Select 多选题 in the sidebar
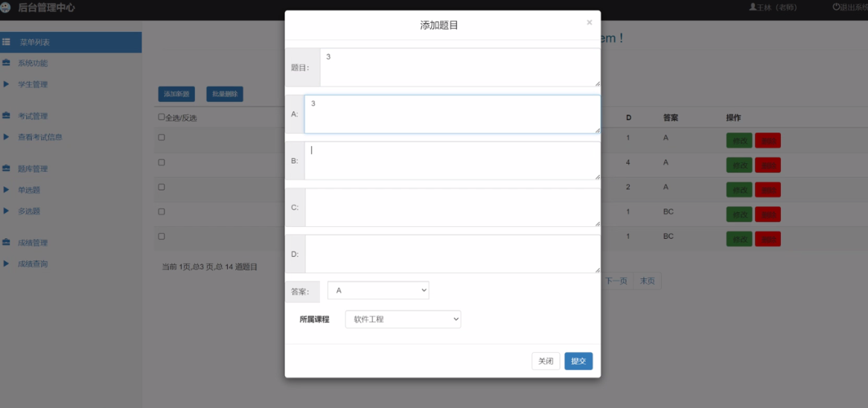 coord(29,211)
